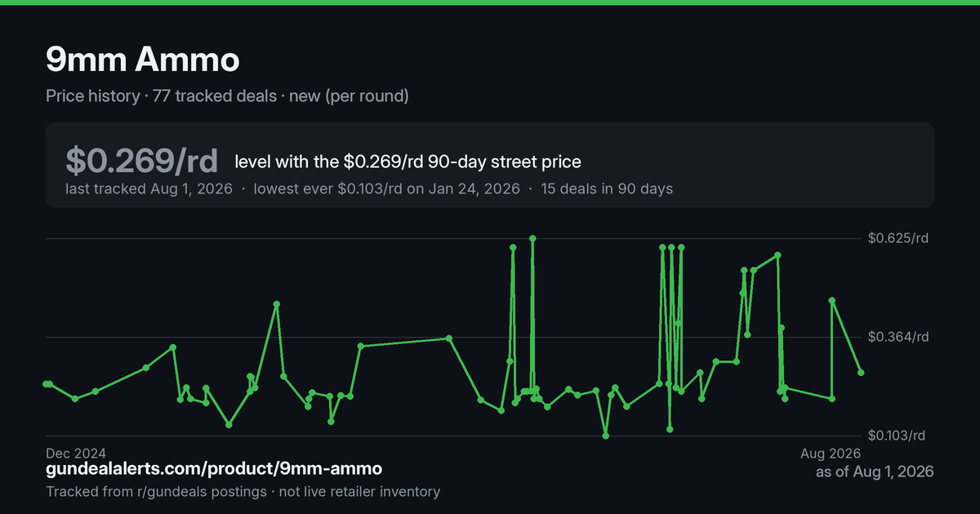The height and width of the screenshot is (514, 980).
Task: Click 'last tracked Aug 1, 2026' text
Action: 149,188
